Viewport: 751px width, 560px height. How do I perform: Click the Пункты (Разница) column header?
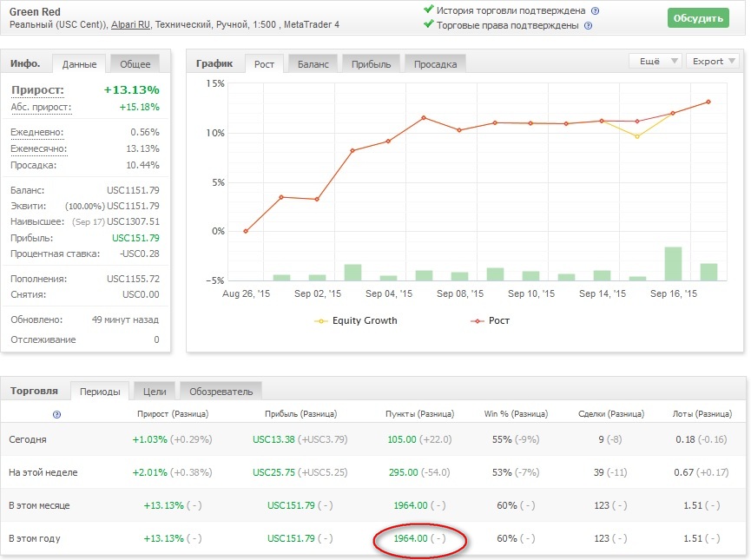coord(419,414)
